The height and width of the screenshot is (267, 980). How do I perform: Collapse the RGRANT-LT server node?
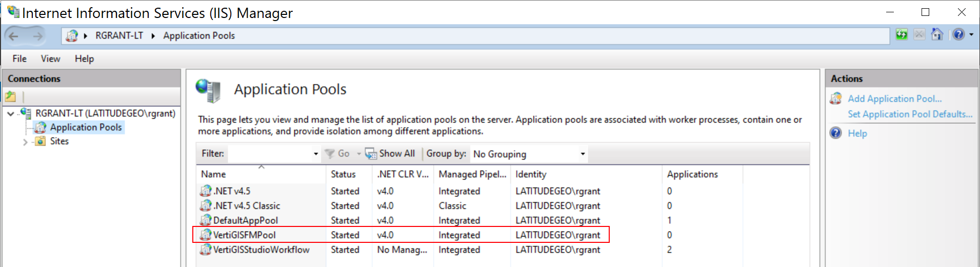11,113
